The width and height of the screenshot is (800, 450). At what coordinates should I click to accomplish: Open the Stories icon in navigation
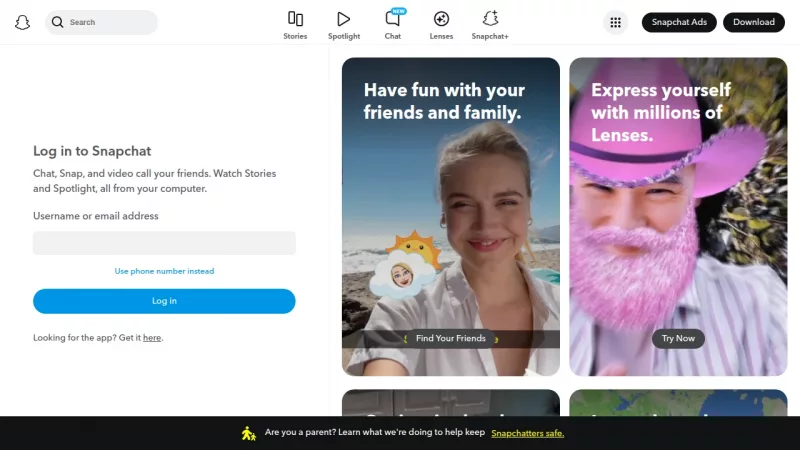(x=295, y=19)
